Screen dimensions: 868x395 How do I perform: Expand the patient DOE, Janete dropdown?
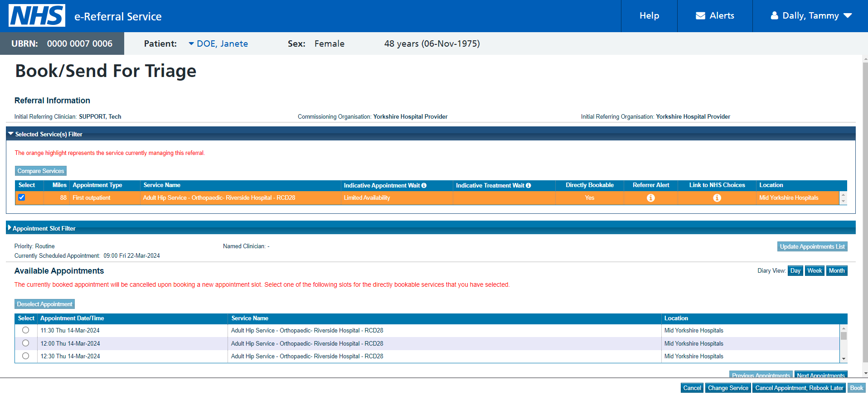click(x=191, y=44)
